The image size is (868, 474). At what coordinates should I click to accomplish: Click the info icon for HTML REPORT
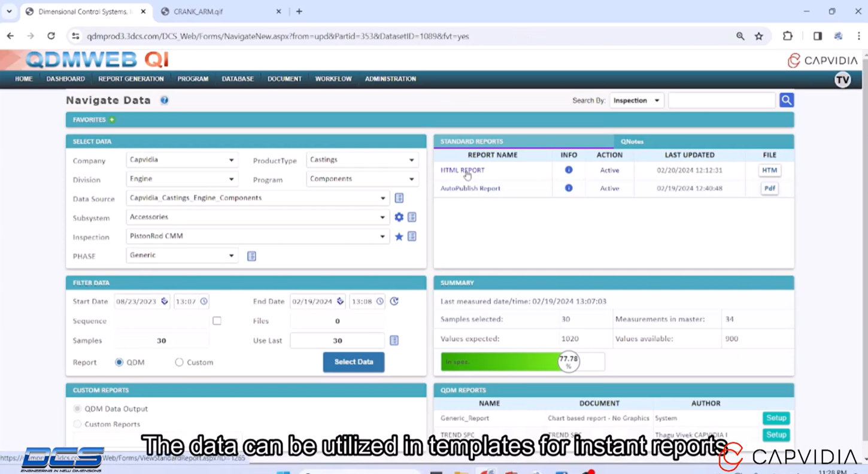[568, 170]
